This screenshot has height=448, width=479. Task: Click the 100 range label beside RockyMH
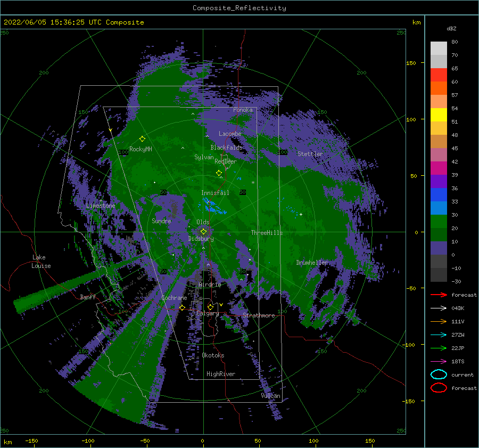[x=123, y=152]
